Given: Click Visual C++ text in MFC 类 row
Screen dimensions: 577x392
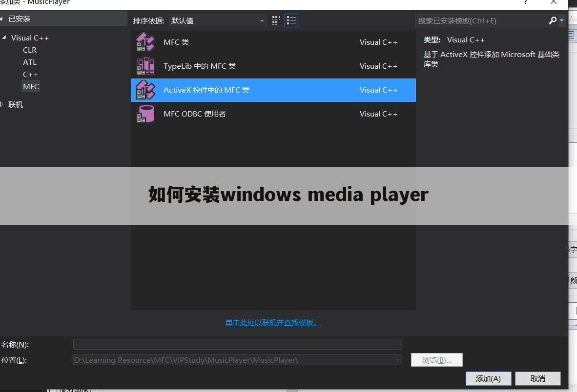Looking at the screenshot, I should pyautogui.click(x=378, y=42).
